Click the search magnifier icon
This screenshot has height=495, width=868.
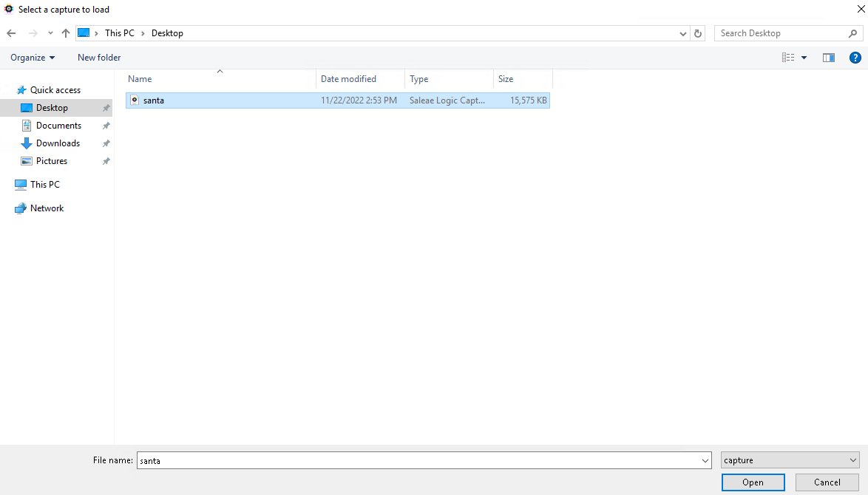coord(852,33)
